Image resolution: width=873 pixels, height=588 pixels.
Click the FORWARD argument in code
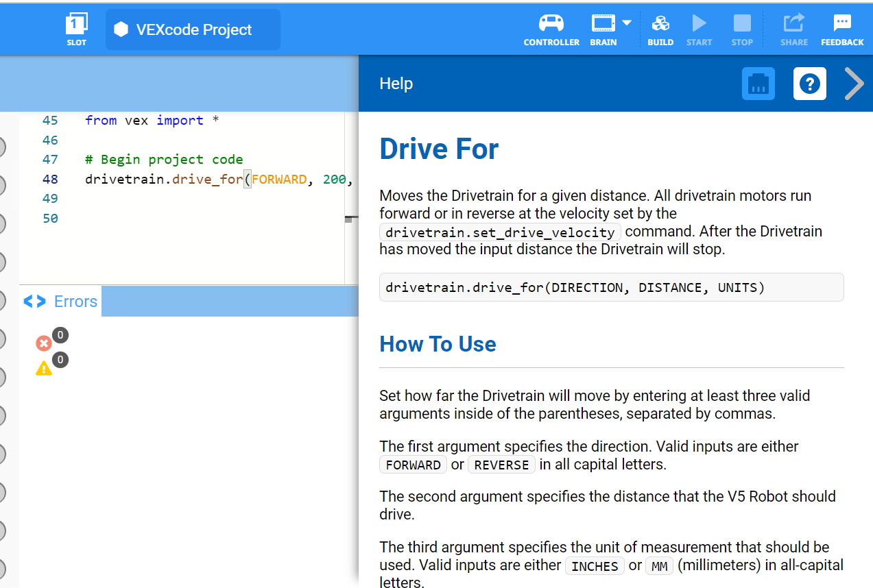coord(279,180)
